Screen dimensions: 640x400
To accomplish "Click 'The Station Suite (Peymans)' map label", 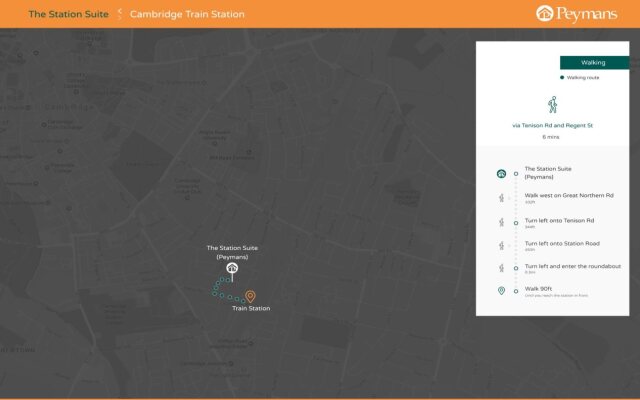I will [232, 252].
